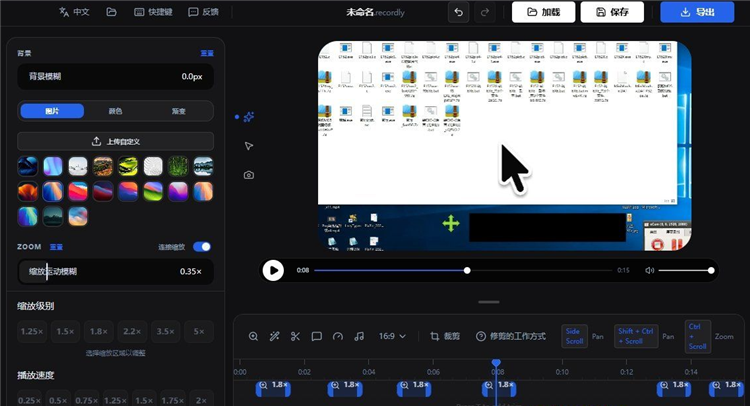Click the open folder icon in top bar
Viewport: 750px width, 406px height.
coord(111,12)
